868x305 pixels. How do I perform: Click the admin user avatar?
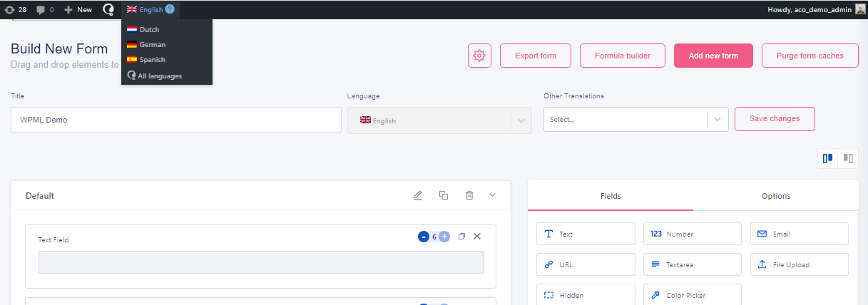click(x=861, y=9)
